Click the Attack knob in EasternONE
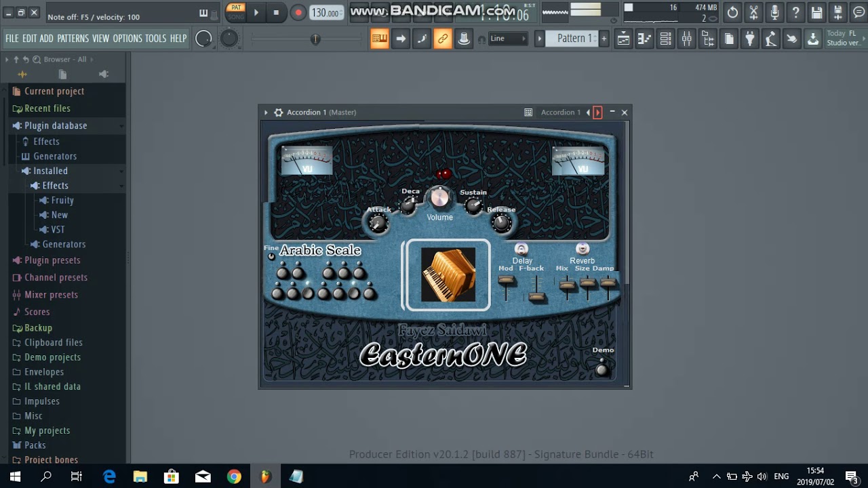Viewport: 868px width, 488px height. pyautogui.click(x=378, y=224)
